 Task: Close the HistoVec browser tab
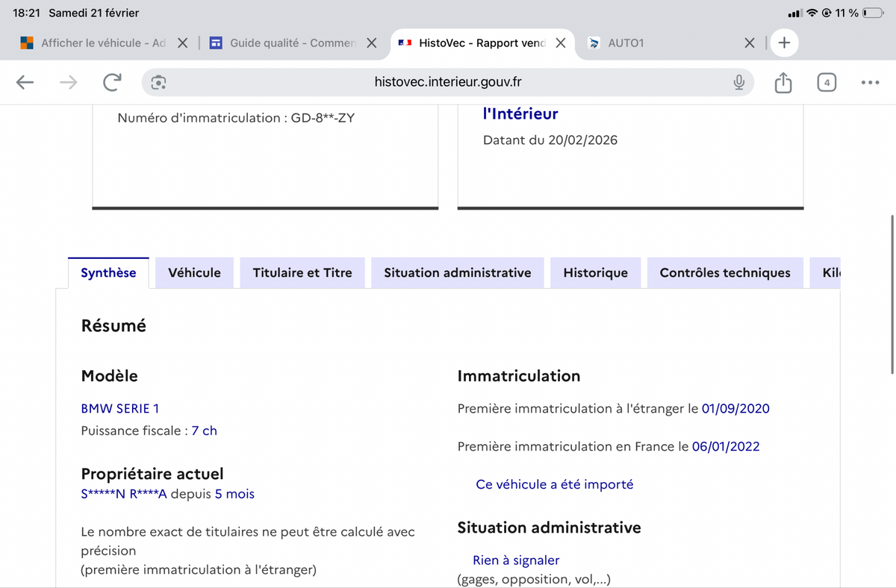(x=561, y=43)
